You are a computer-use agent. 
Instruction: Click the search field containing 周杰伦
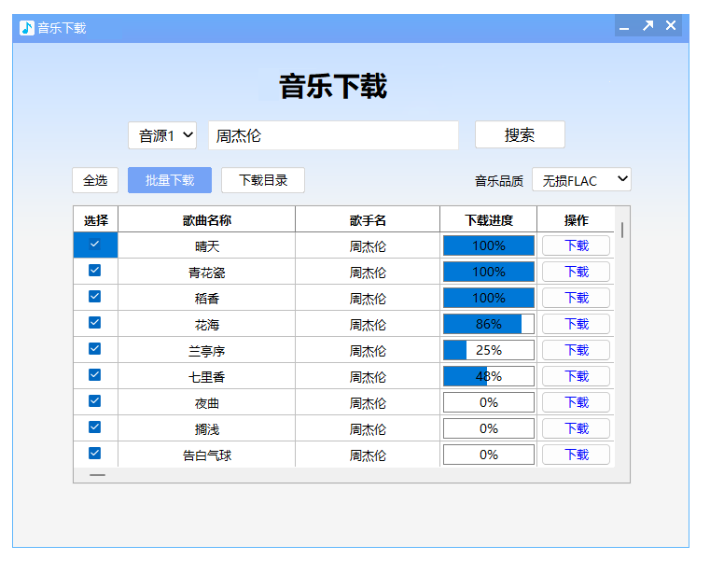tap(333, 135)
